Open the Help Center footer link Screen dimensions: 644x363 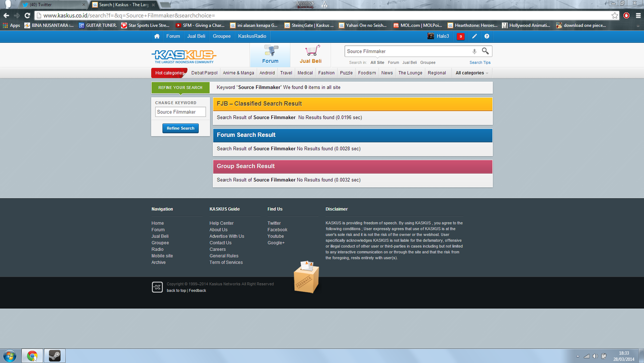click(x=221, y=223)
